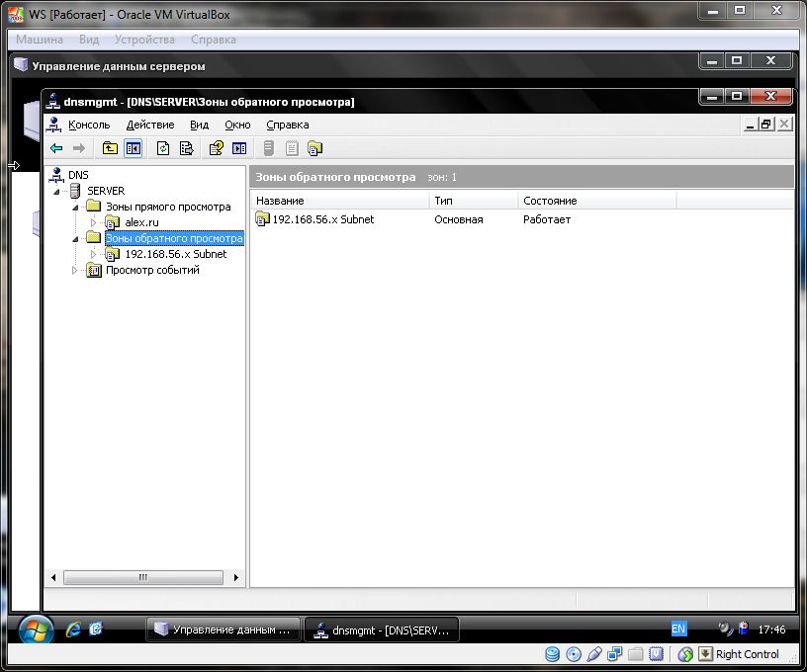807x672 pixels.
Task: Open Help with the question mark icon
Action: coord(217,148)
